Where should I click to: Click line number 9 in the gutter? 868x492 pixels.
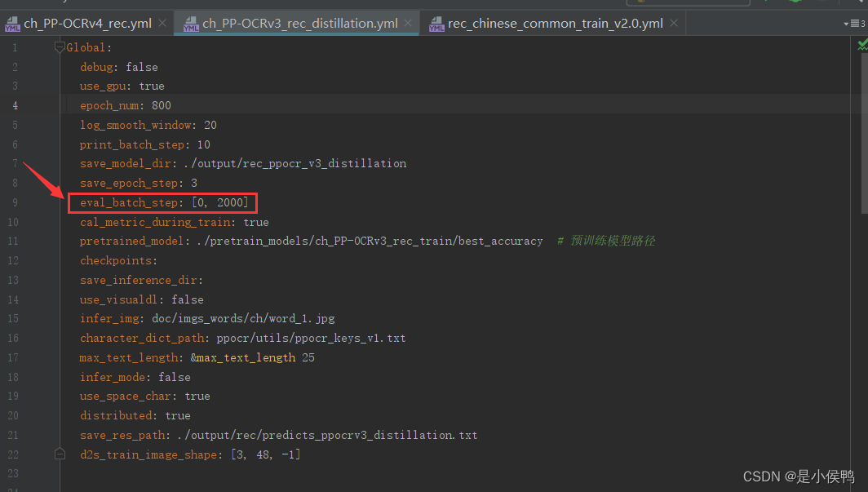click(x=15, y=202)
